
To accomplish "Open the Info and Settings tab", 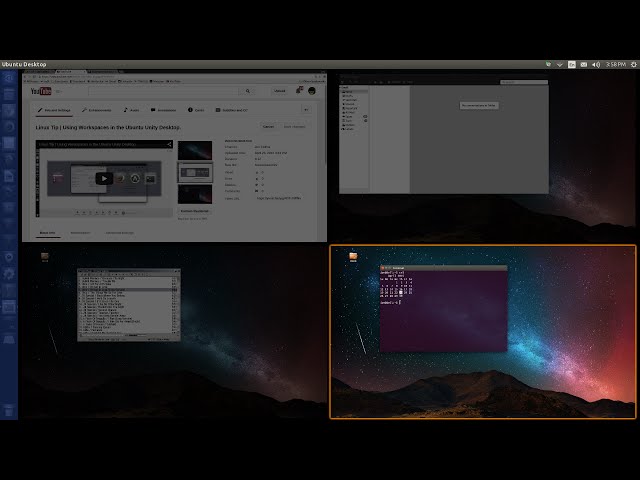I will 54,110.
